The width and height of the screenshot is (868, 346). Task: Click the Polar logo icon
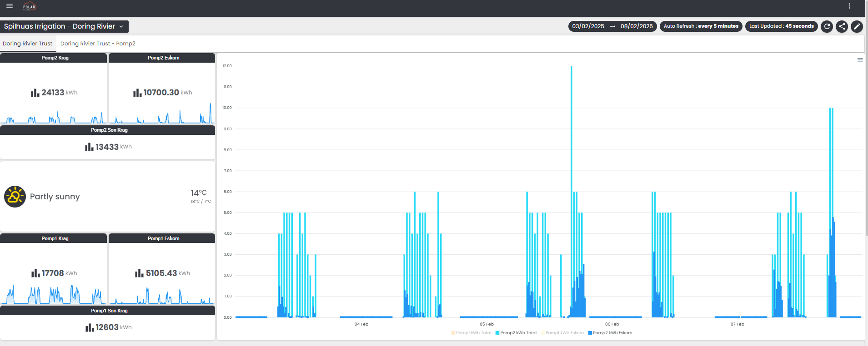tap(30, 6)
